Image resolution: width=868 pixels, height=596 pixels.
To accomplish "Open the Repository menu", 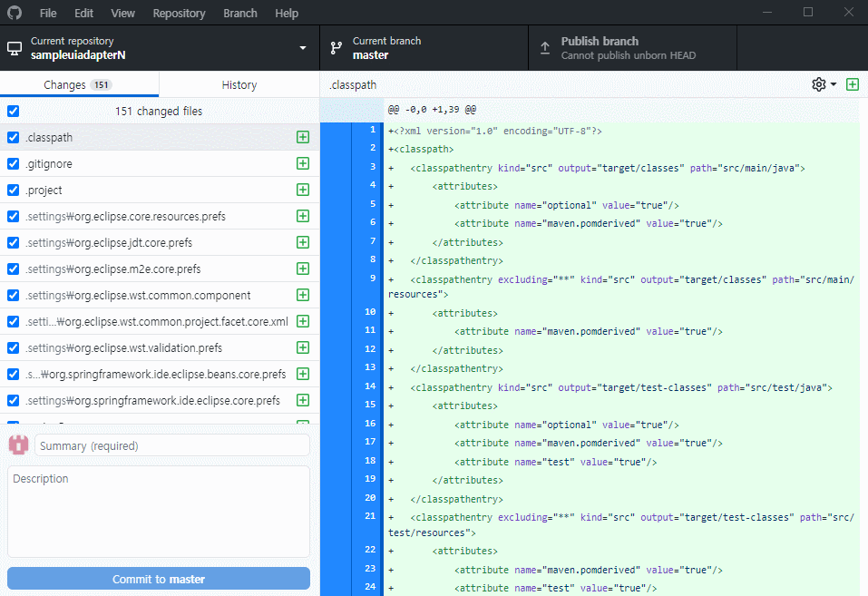I will coord(179,13).
